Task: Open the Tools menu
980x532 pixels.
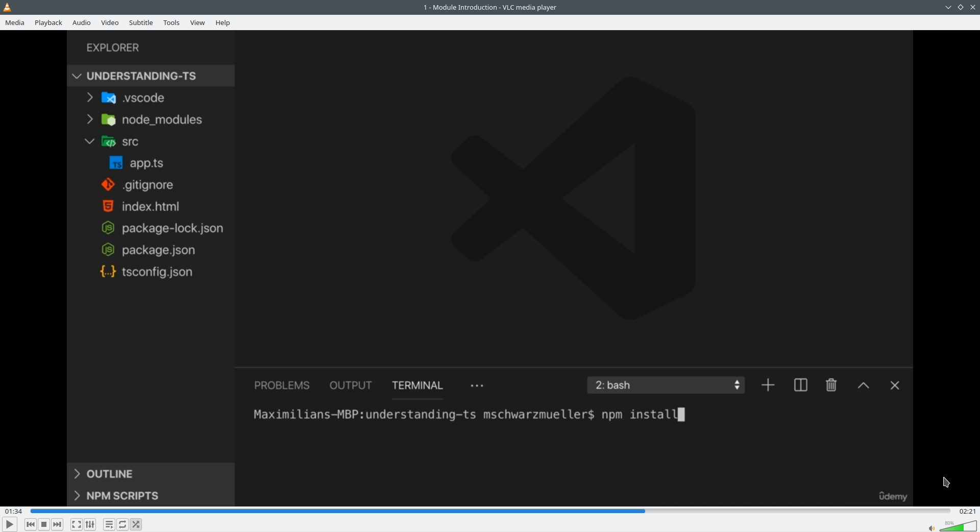Action: (171, 22)
